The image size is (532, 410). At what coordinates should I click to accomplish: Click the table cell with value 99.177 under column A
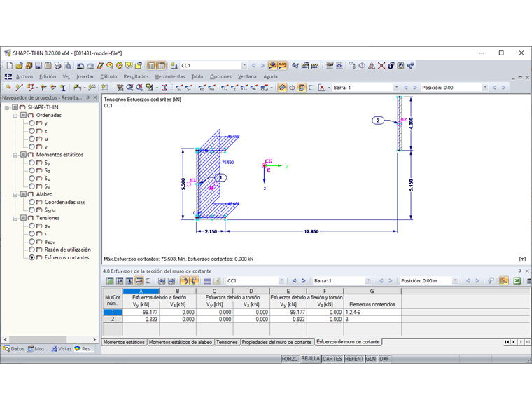[141, 312]
